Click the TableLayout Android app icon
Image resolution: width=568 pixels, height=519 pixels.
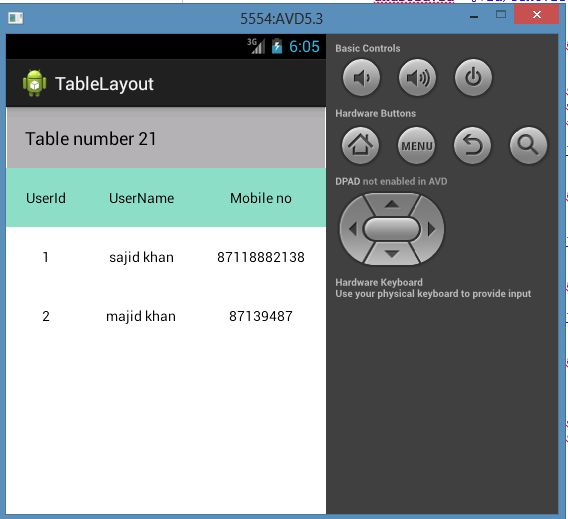point(34,83)
